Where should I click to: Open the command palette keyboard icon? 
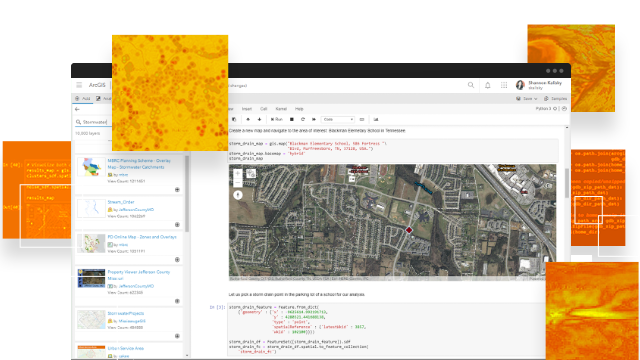(362, 120)
